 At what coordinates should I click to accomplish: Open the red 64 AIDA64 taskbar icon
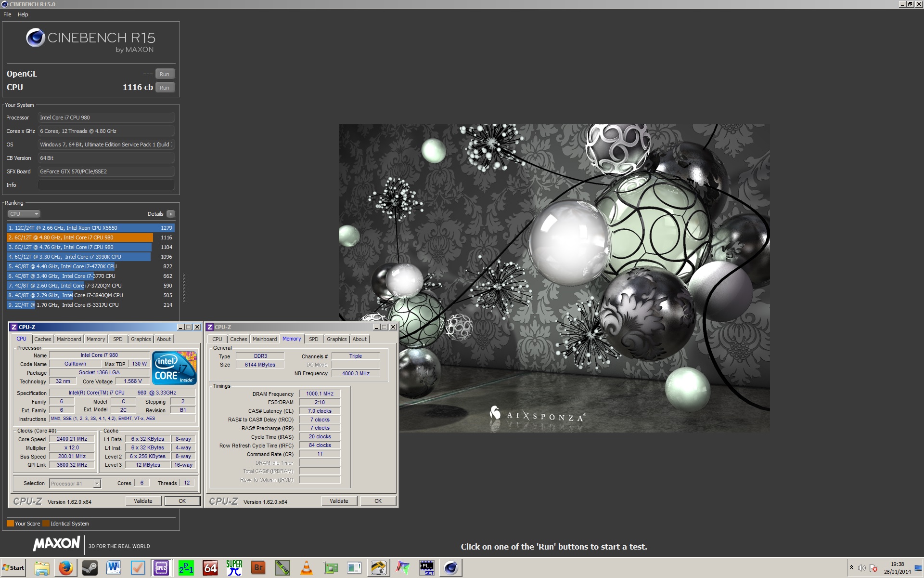pos(210,568)
